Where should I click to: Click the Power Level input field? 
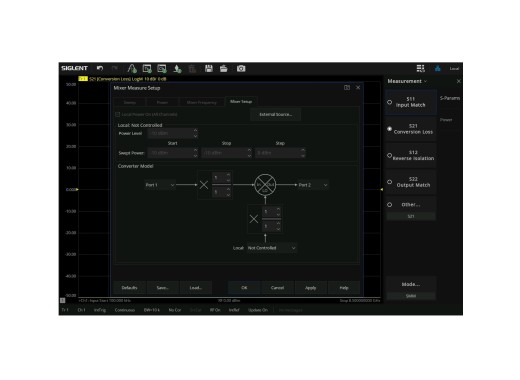point(170,133)
